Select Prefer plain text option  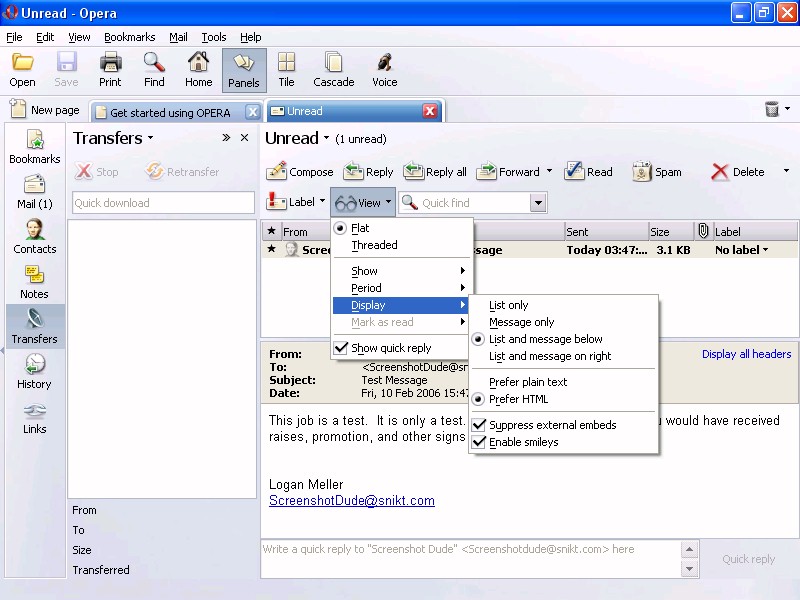coord(528,382)
